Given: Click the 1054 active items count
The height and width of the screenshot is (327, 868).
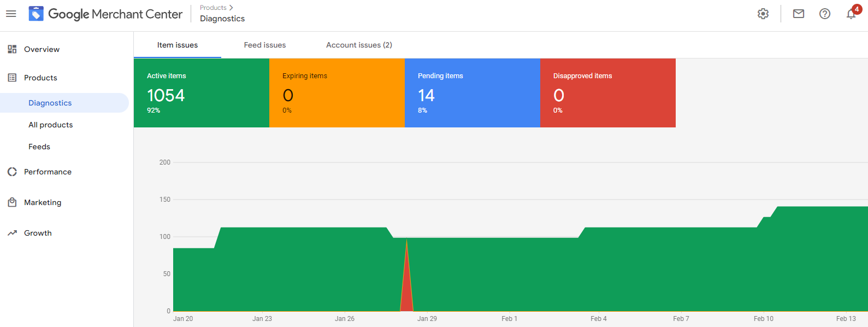Looking at the screenshot, I should coord(166,96).
